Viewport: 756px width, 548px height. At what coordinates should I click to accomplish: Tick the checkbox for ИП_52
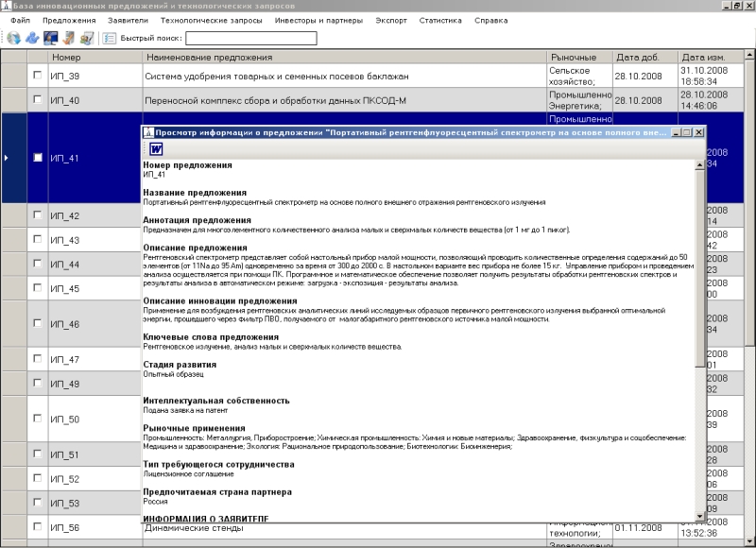click(38, 478)
